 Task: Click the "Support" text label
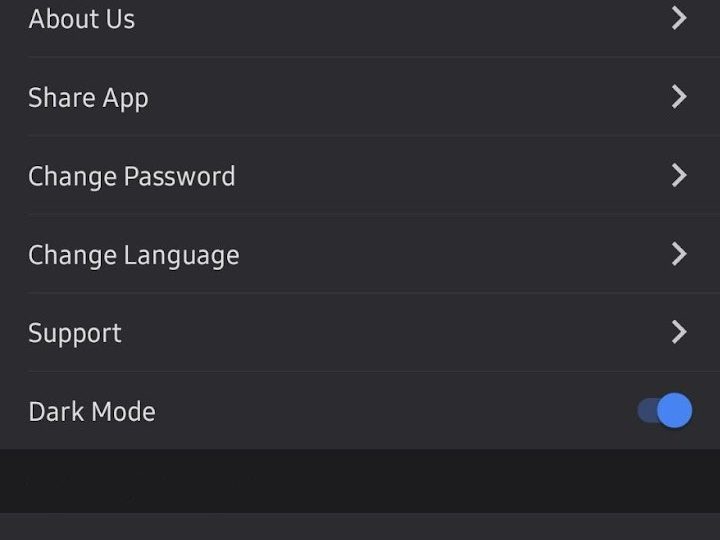point(75,333)
